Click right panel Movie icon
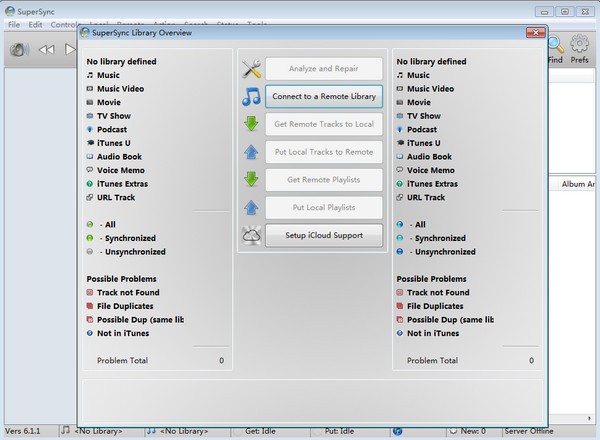Viewport: 600px width, 440px height. pyautogui.click(x=399, y=102)
